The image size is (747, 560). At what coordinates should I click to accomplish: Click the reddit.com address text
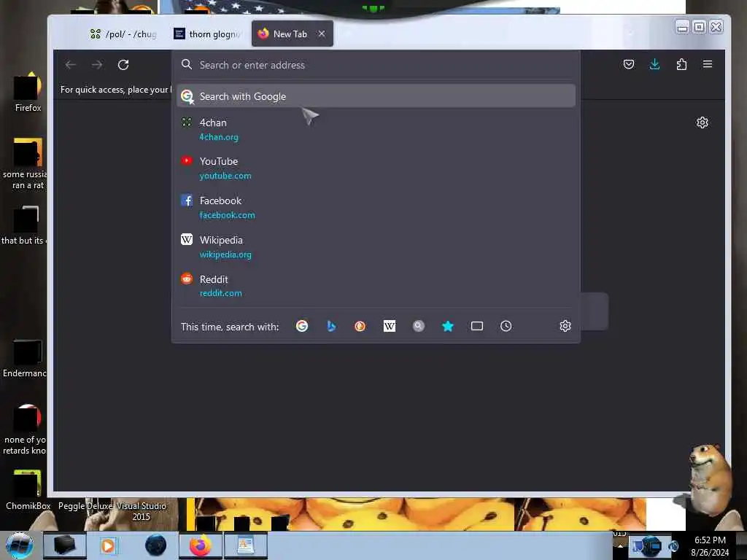pyautogui.click(x=220, y=293)
